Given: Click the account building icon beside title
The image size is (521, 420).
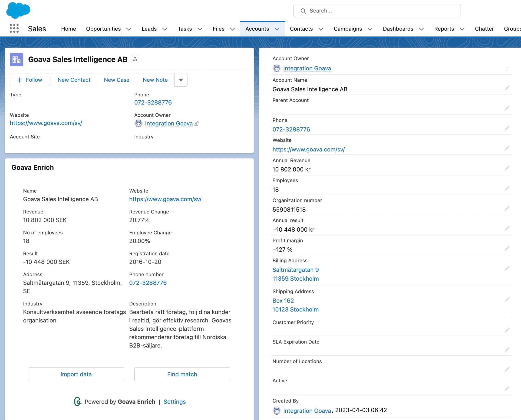Looking at the screenshot, I should pos(16,59).
